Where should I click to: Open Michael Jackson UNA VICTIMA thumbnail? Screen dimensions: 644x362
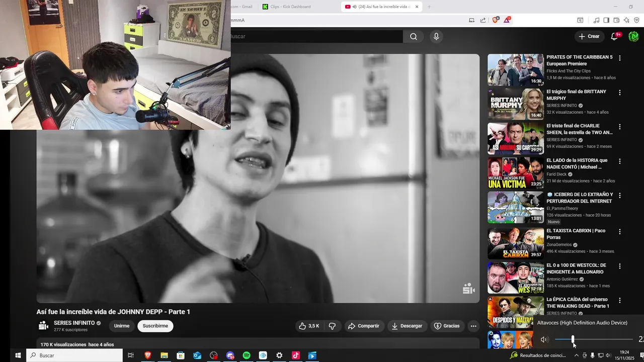pos(516,173)
